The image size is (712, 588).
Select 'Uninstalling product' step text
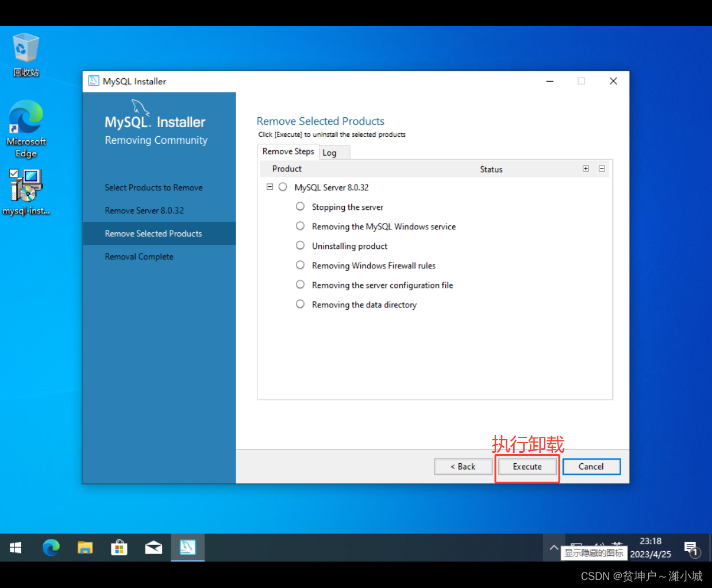[x=349, y=246]
